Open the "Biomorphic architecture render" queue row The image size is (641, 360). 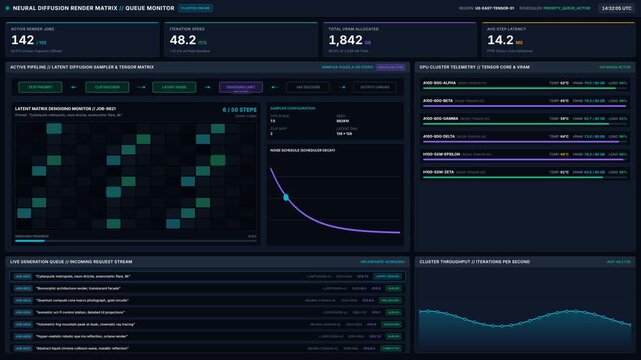pyautogui.click(x=208, y=288)
